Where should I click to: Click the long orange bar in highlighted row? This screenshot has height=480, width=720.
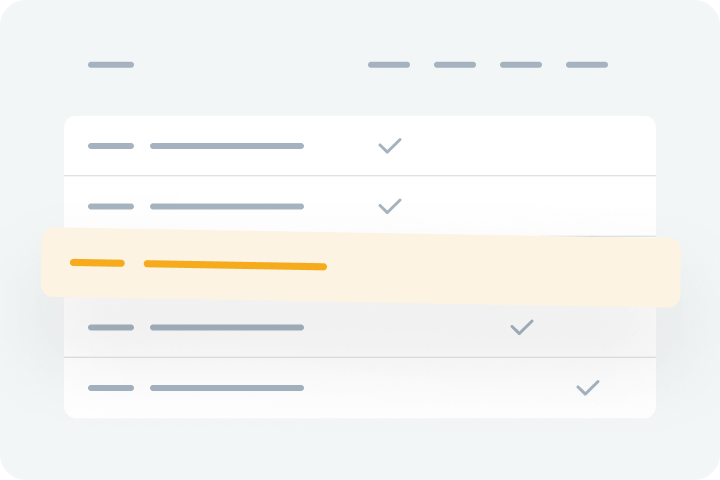235,265
